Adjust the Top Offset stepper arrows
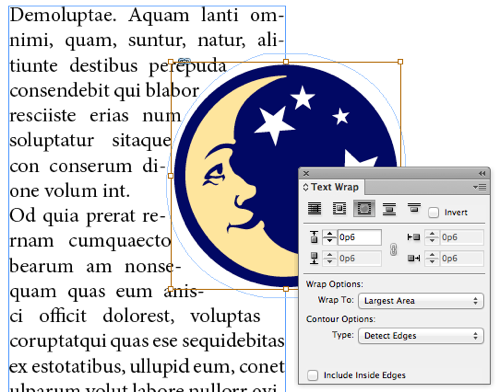The image size is (500, 392). [329, 237]
